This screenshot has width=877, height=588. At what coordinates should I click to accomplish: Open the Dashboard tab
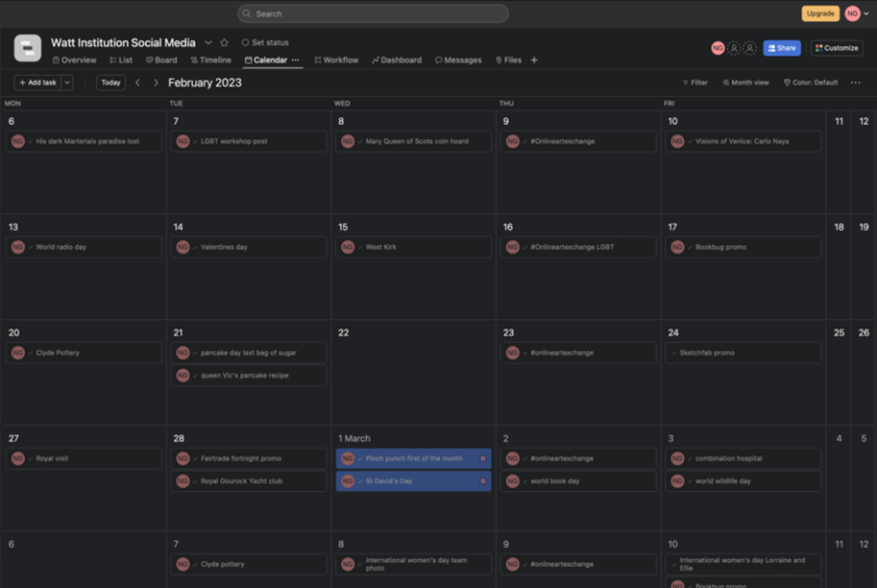pos(397,60)
